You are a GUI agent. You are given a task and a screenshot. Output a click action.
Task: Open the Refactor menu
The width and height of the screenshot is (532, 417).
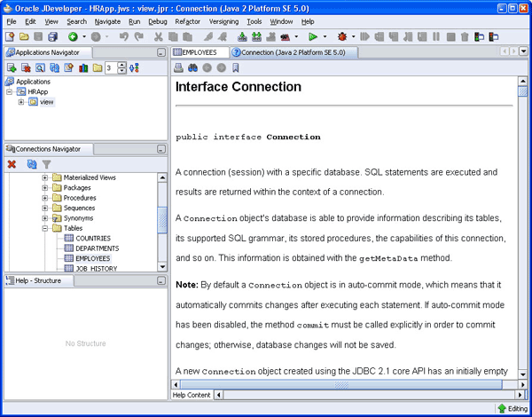pos(188,21)
